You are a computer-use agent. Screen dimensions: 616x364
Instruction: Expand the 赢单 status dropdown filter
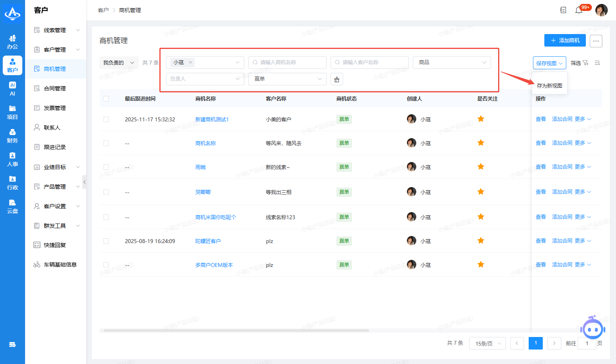[x=287, y=79]
